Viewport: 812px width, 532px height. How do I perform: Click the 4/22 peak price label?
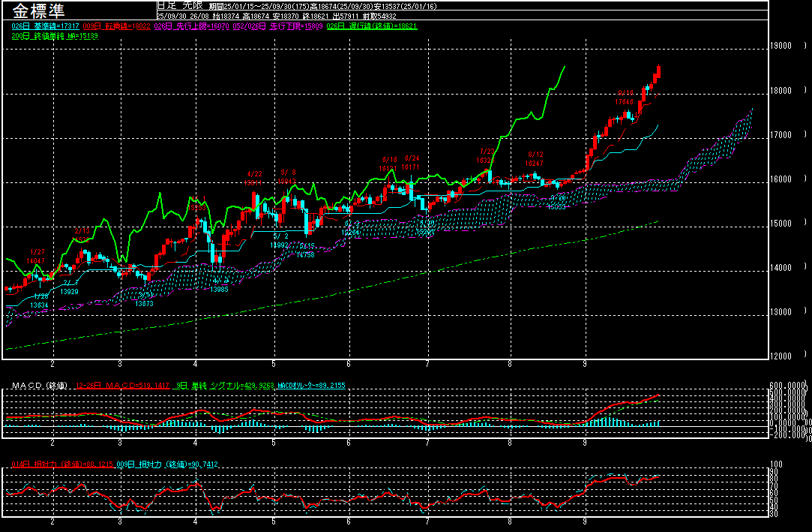point(254,182)
